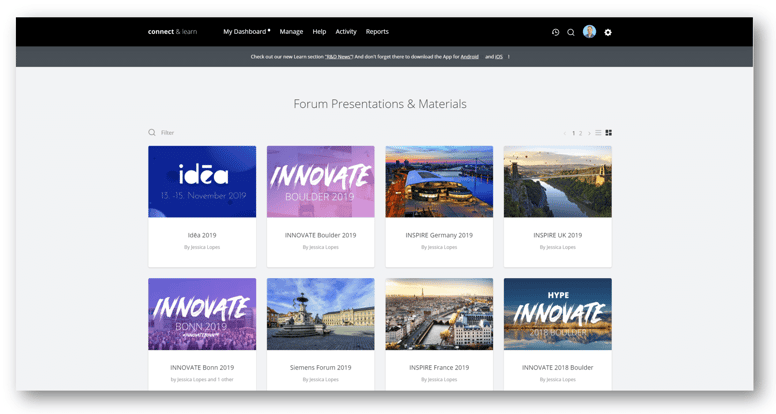The height and width of the screenshot is (414, 776).
Task: Follow the R&D News link in banner
Action: click(x=339, y=57)
